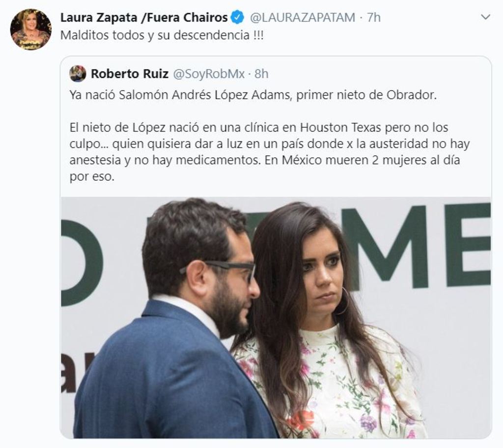Viewport: 503px width, 448px height.
Task: Click the "por eso." last line
Action: pyautogui.click(x=92, y=176)
